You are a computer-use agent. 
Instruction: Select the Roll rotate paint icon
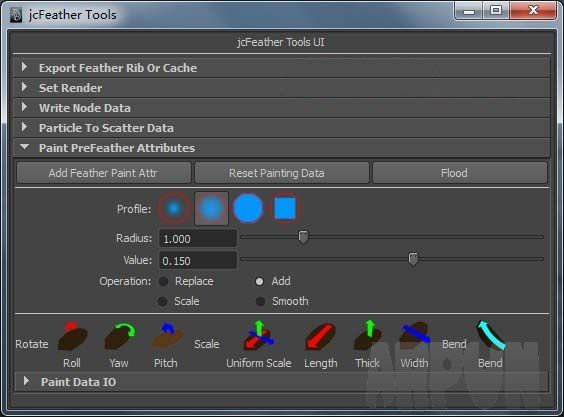(x=72, y=336)
